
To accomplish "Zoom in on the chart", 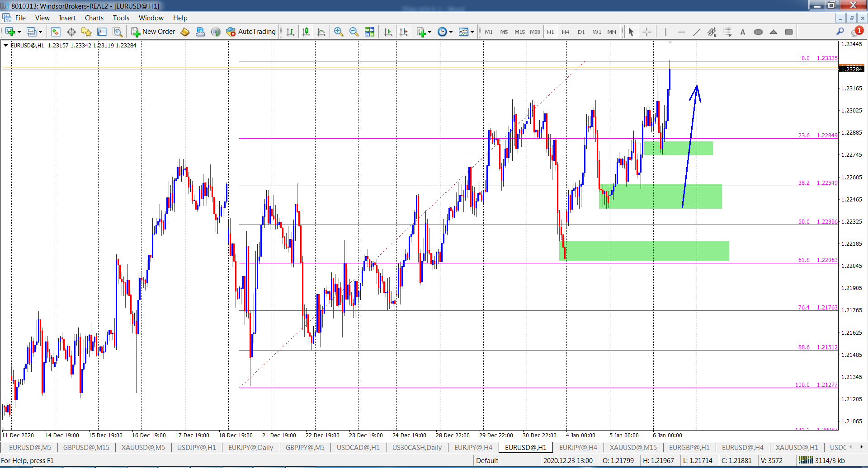I will tap(339, 32).
